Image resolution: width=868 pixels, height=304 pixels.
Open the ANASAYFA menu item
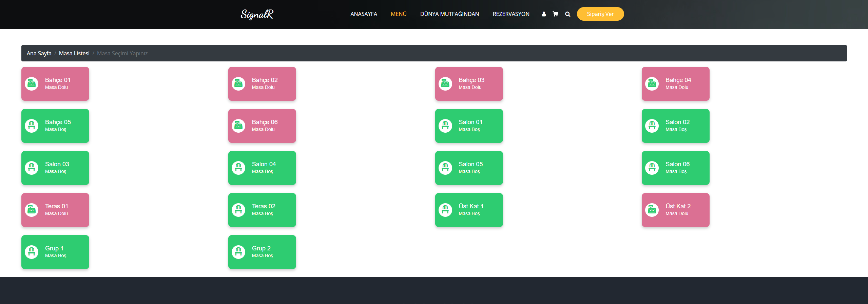pos(364,14)
